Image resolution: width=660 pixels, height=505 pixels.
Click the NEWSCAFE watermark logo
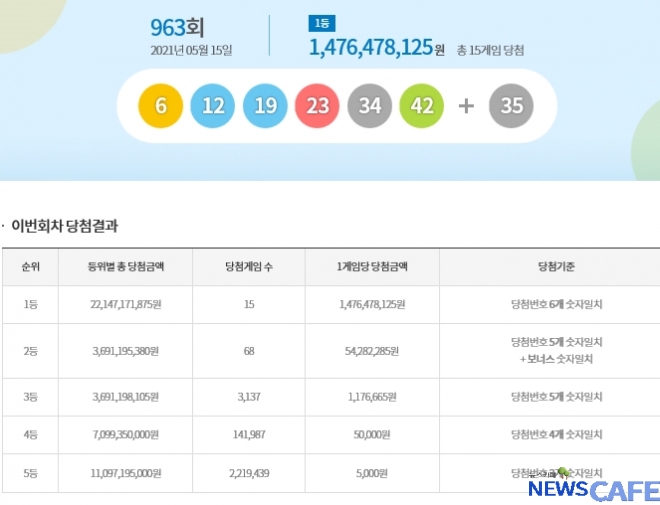593,489
